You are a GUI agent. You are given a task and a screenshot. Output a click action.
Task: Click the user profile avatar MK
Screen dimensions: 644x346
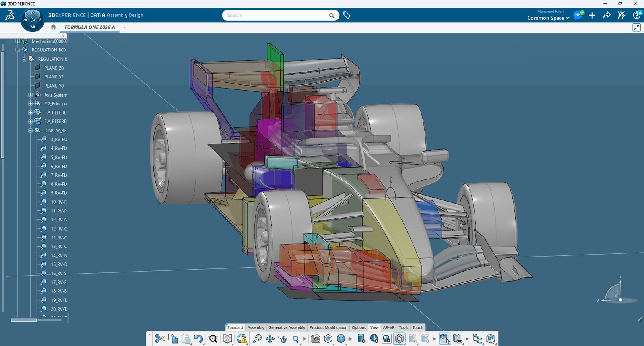coord(578,15)
